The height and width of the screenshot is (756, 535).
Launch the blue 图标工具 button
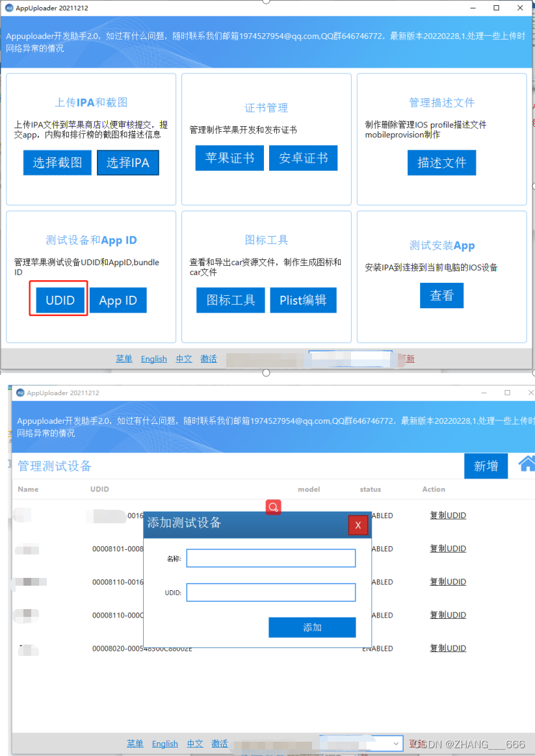click(x=230, y=300)
